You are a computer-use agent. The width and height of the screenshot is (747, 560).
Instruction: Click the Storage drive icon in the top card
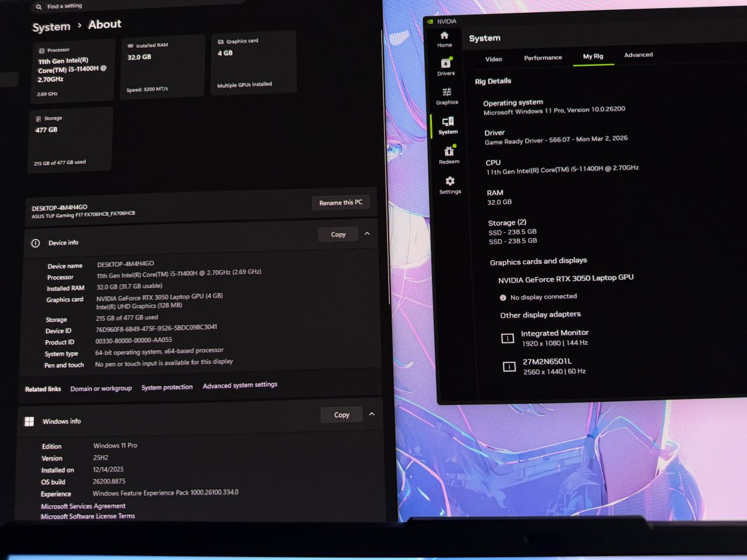click(39, 119)
